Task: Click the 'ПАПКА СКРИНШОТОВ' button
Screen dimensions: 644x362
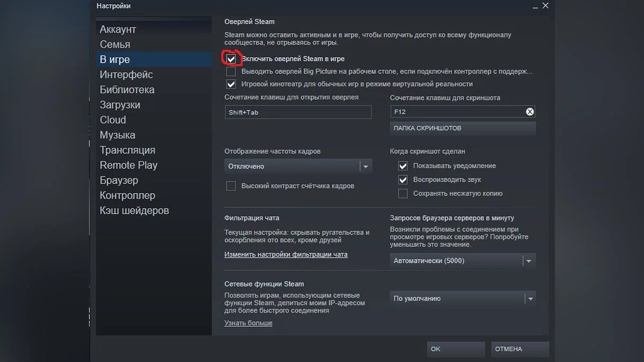Action: click(462, 128)
